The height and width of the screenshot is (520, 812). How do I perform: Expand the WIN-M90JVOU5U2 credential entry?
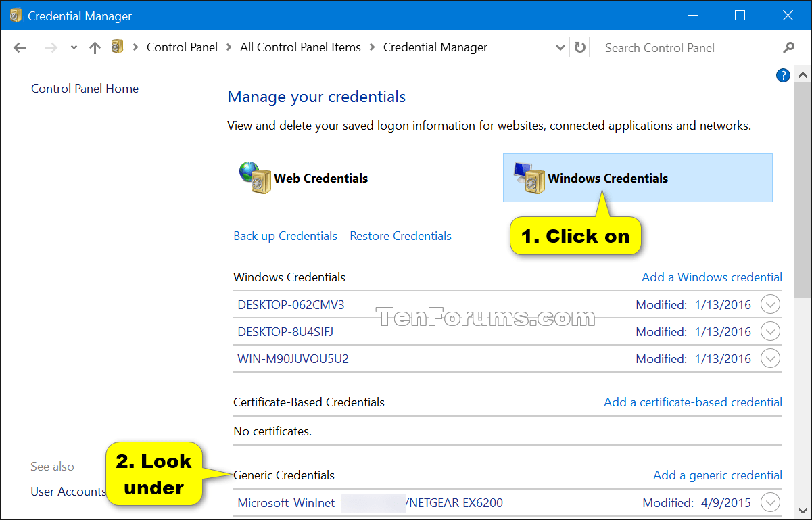tap(770, 358)
